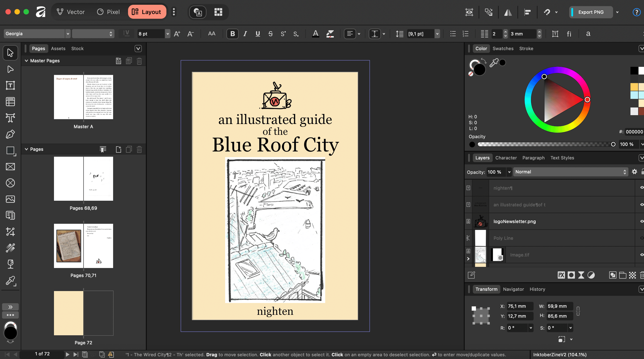Switch to the Vector studio

[x=71, y=12]
